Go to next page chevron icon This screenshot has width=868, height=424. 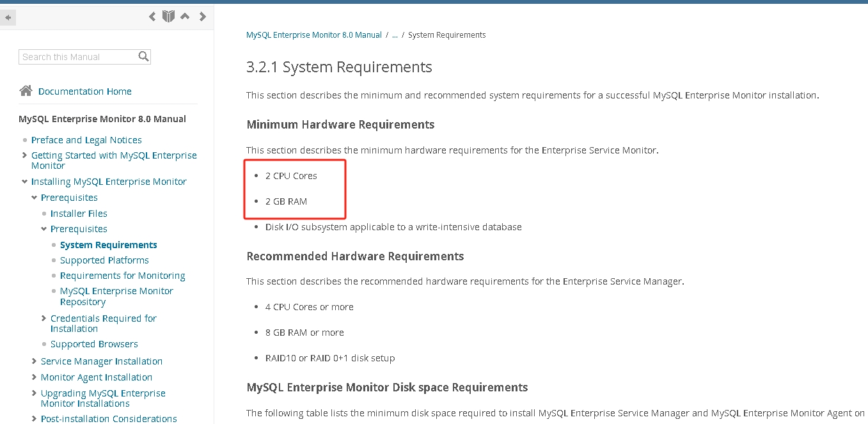click(203, 17)
